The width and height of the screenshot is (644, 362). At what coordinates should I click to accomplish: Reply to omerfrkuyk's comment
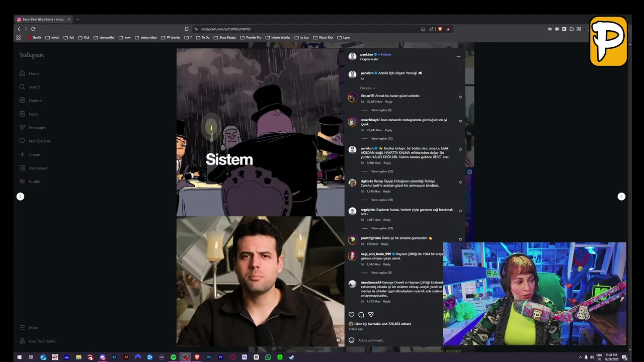[388, 130]
